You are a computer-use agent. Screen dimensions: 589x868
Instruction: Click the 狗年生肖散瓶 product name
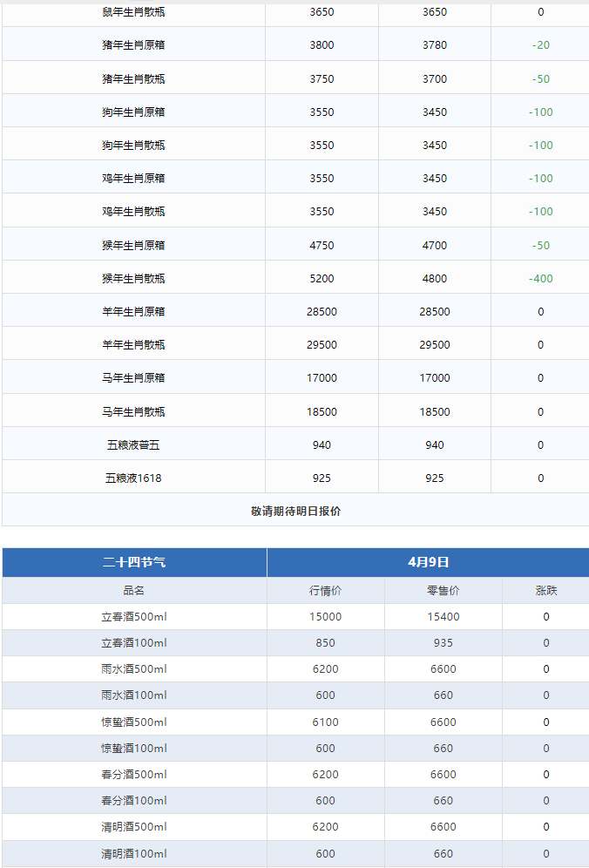coord(133,145)
